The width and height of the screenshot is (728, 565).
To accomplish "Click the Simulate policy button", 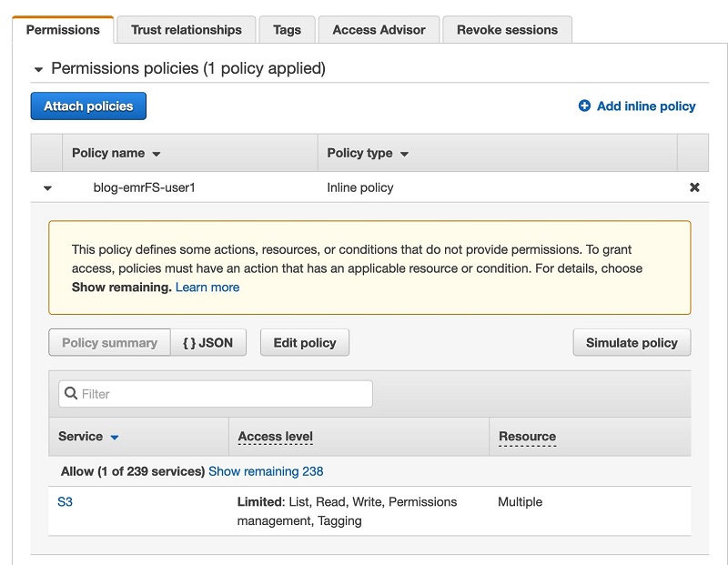I will click(x=632, y=343).
